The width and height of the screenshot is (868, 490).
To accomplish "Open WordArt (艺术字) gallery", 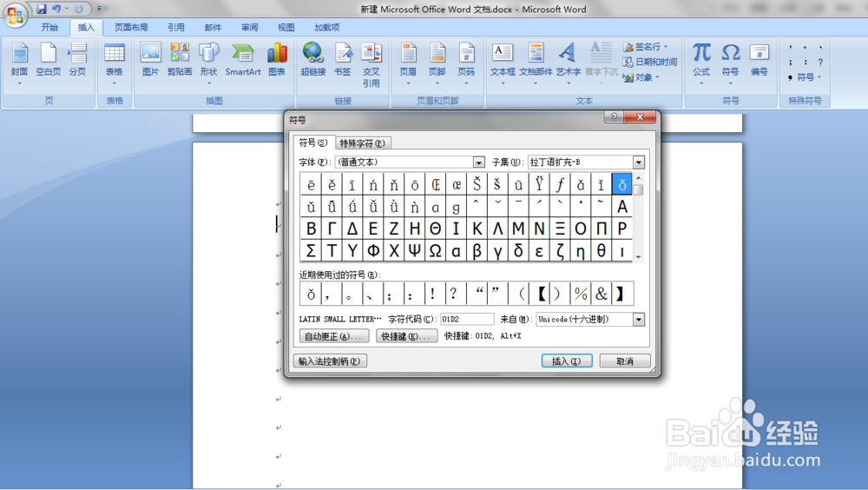I will [568, 63].
